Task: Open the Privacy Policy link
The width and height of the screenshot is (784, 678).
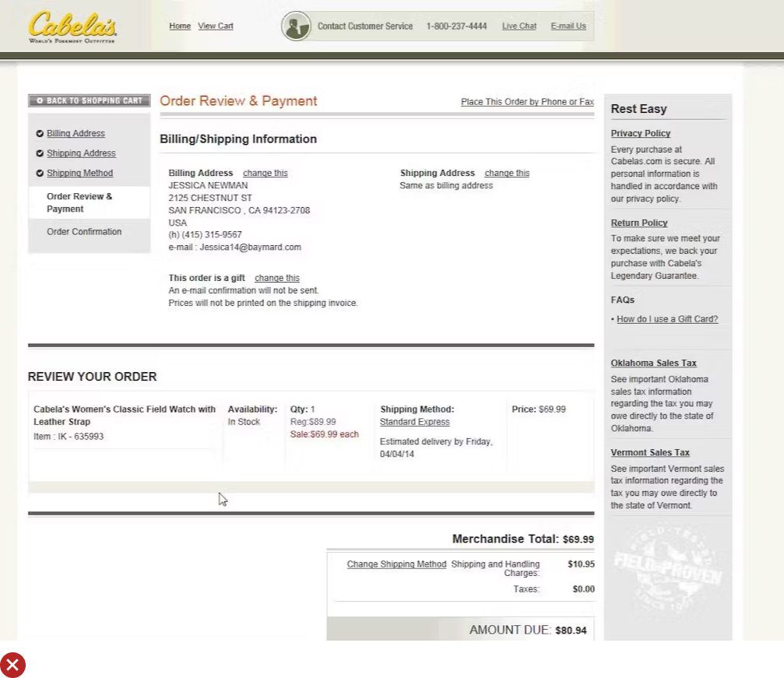Action: tap(640, 133)
